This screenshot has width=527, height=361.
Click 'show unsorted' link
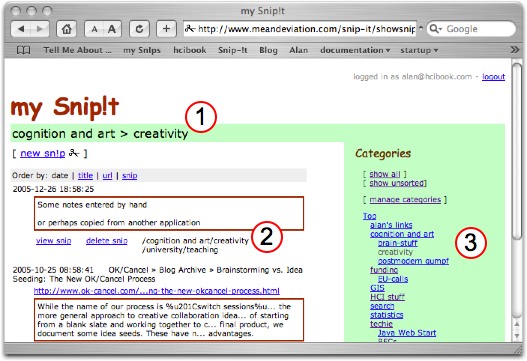tap(397, 183)
